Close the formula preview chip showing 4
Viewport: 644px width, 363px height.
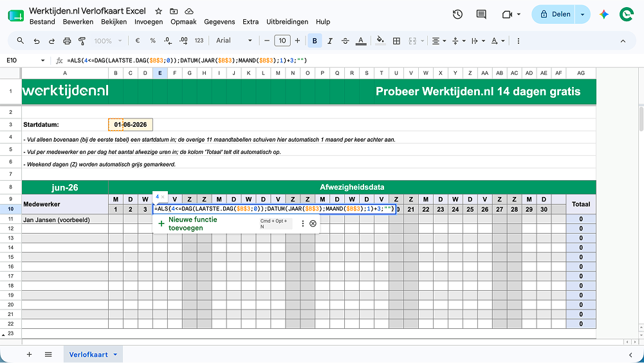[163, 197]
